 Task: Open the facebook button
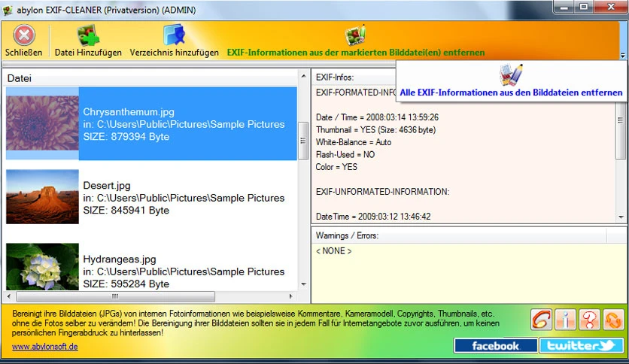tap(495, 345)
